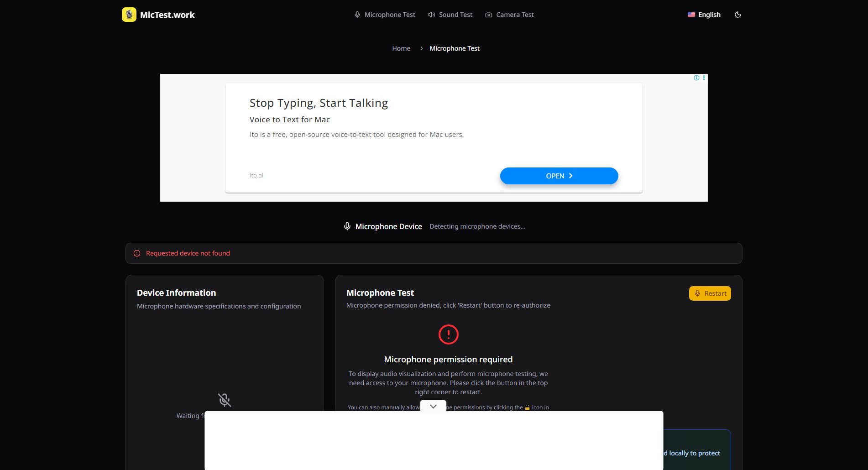Click the ad OPEN button

559,176
